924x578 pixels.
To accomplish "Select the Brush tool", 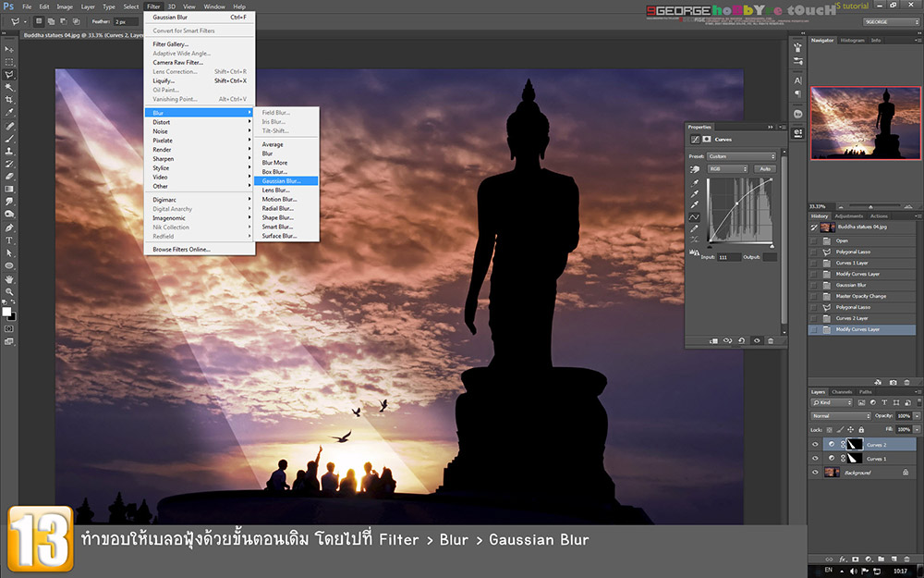I will pyautogui.click(x=9, y=139).
